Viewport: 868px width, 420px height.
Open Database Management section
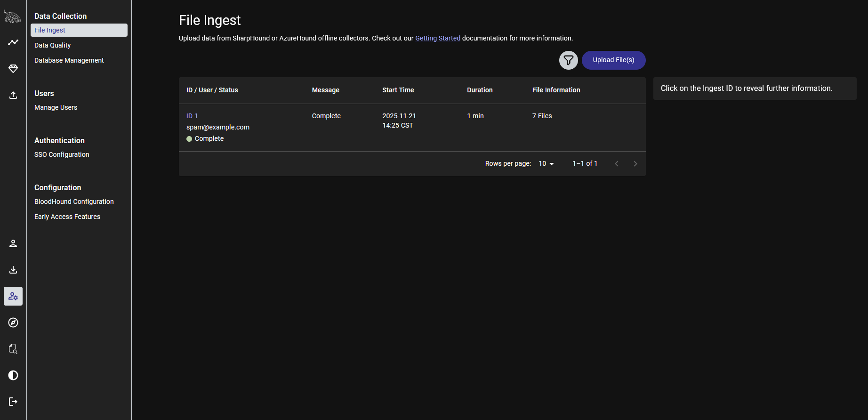point(69,60)
